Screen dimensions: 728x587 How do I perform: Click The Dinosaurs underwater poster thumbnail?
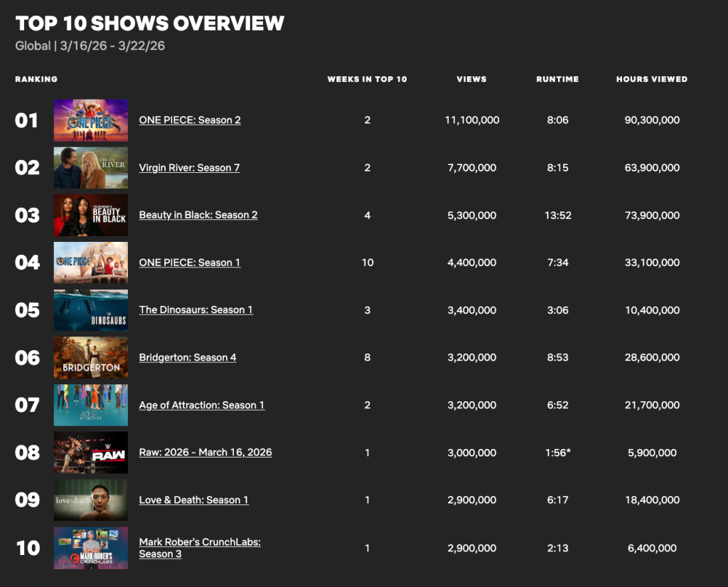tap(91, 310)
